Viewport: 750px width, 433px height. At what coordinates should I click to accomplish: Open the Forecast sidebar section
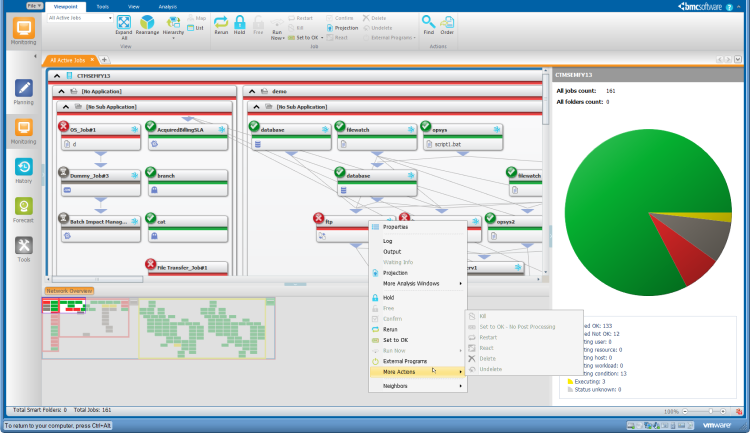tap(24, 209)
